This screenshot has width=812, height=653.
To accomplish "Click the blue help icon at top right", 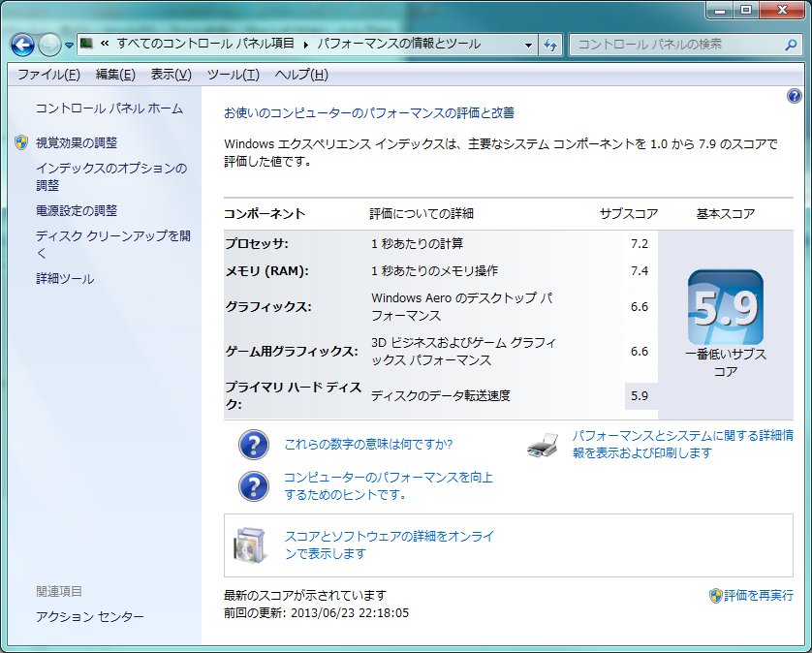I will (794, 96).
